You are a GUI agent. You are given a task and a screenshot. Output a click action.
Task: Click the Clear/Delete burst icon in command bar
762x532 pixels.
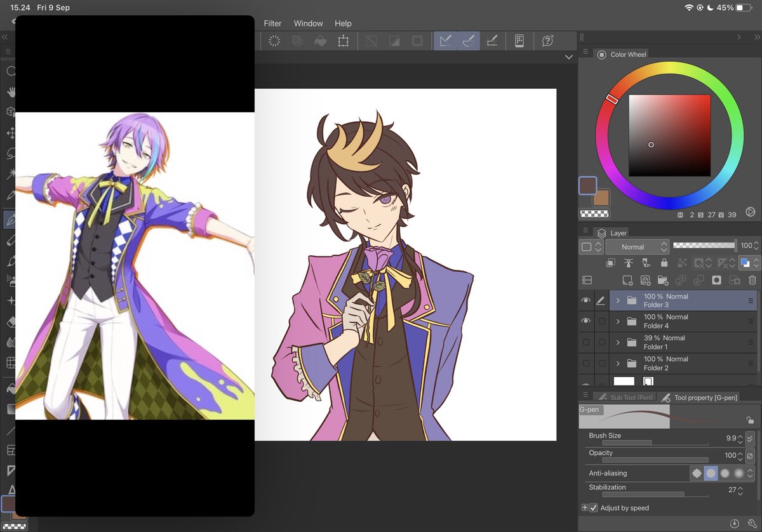[x=274, y=41]
